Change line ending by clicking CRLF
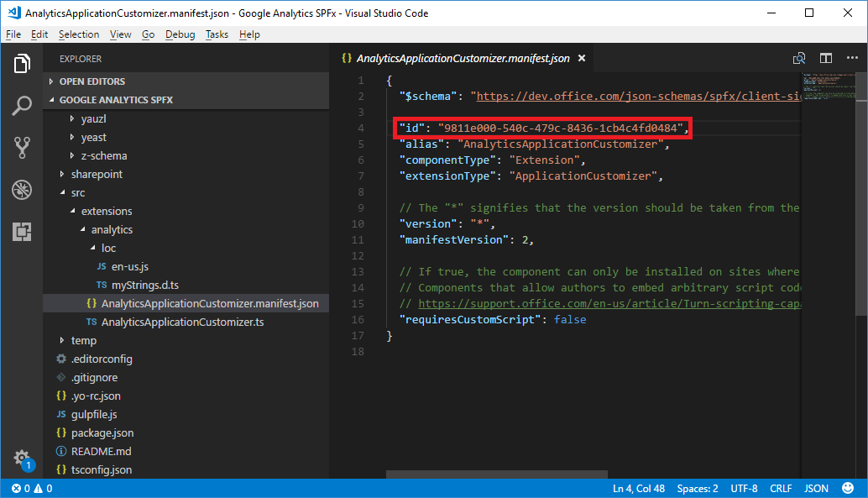868x498 pixels. [x=781, y=487]
